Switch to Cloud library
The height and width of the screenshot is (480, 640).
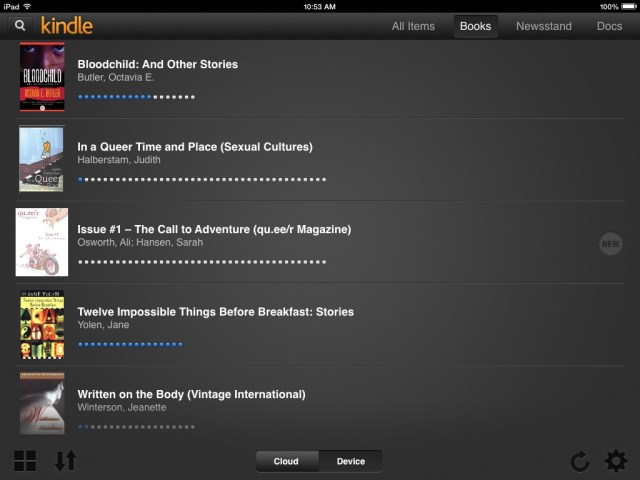point(287,461)
